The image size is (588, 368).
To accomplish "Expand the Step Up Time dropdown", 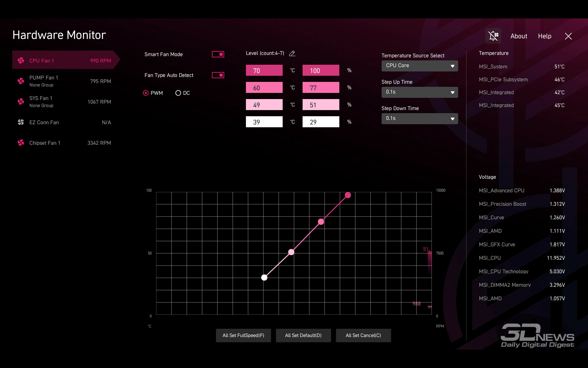I will (x=420, y=92).
